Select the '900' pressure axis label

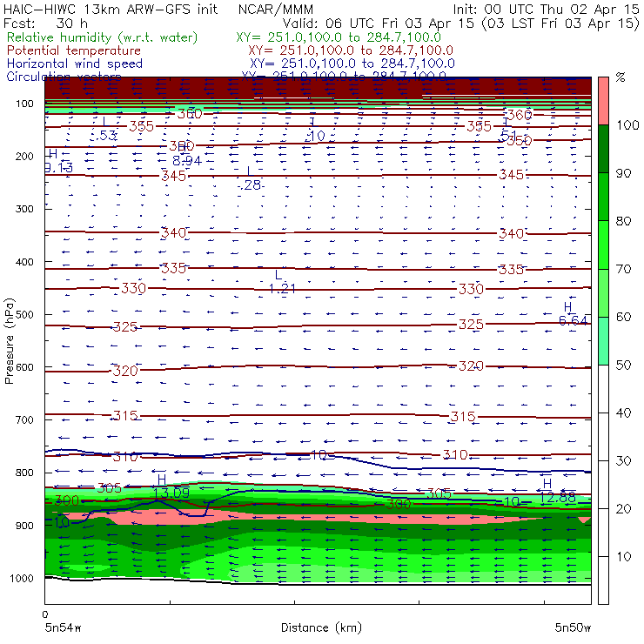pos(24,526)
